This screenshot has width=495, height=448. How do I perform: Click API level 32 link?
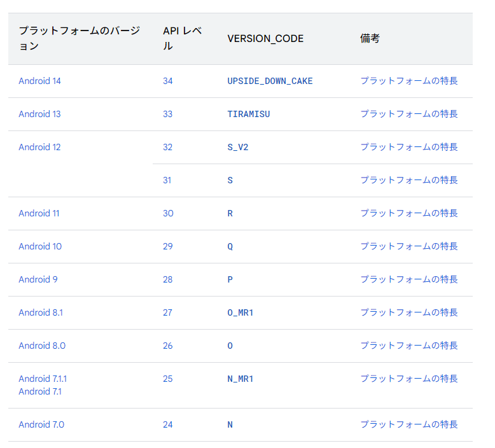tap(167, 148)
